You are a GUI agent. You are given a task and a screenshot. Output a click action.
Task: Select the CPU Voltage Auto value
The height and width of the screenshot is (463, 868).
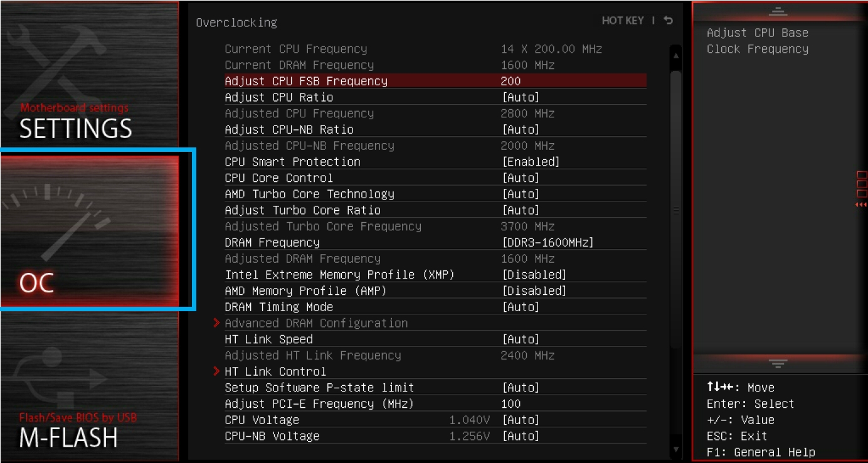521,420
